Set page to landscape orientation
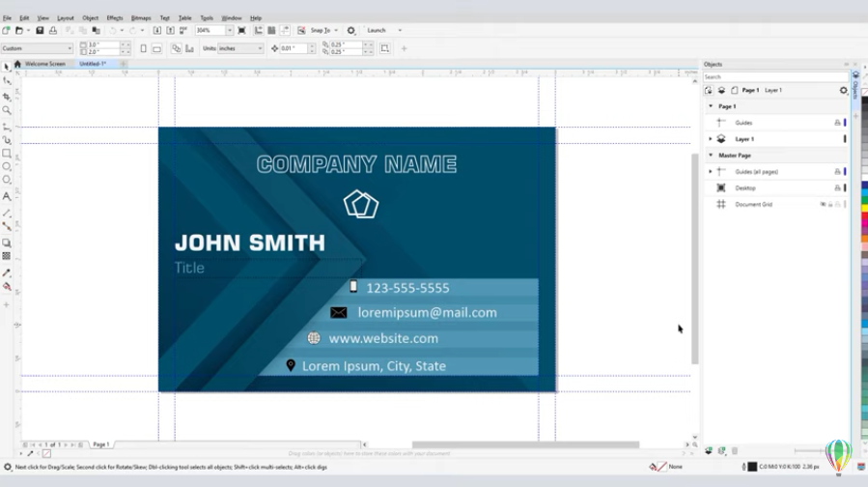The width and height of the screenshot is (868, 487). [157, 48]
